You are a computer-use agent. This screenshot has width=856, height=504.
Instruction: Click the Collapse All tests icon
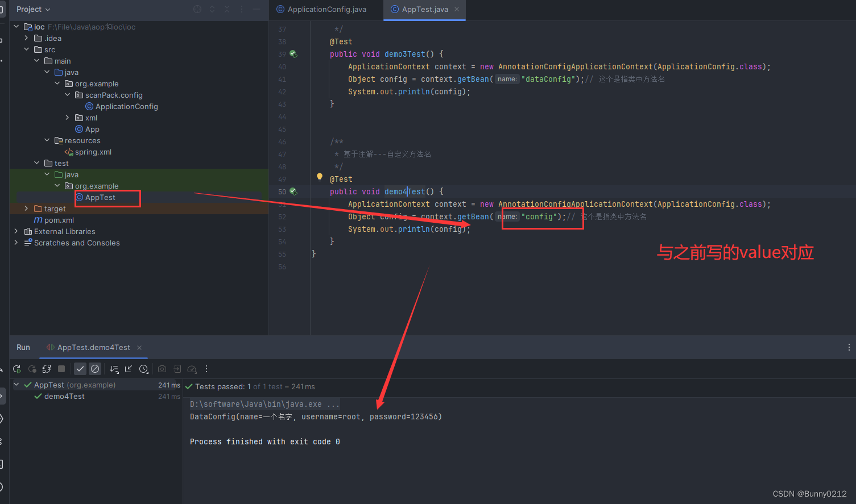point(129,369)
